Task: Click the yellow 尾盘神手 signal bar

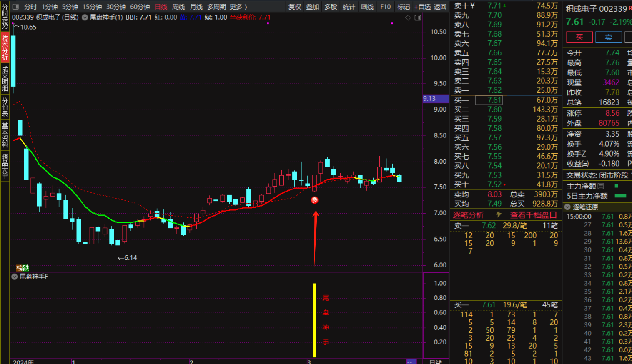Action: click(314, 320)
